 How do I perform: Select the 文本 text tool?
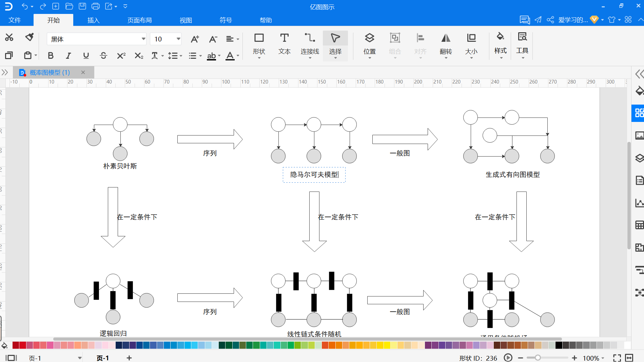284,45
